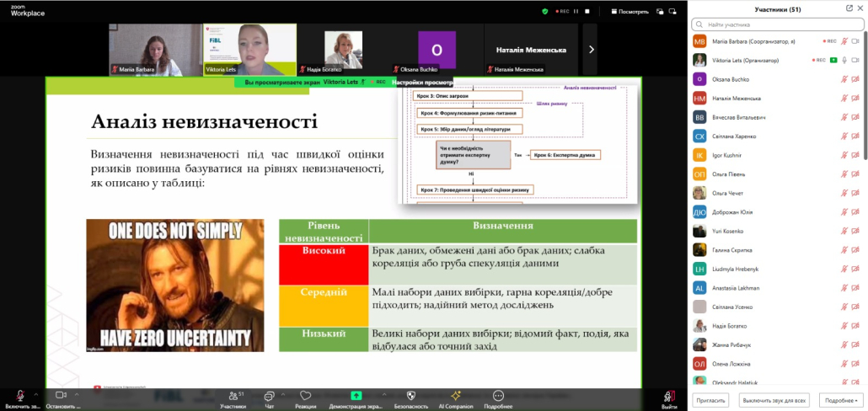Open Настройки просмотра view options
Image resolution: width=868 pixels, height=411 pixels.
coord(422,83)
